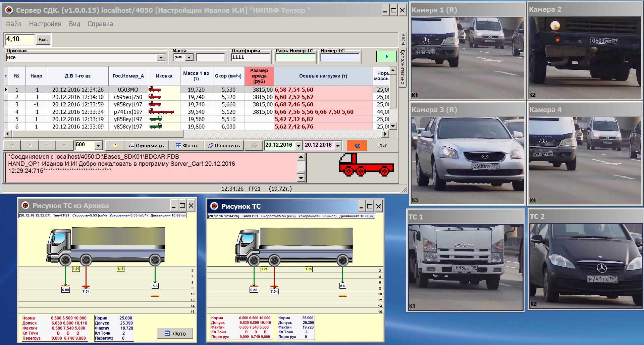Expand the Масса comparison operator dropdown
The image size is (644, 345).
click(x=189, y=57)
